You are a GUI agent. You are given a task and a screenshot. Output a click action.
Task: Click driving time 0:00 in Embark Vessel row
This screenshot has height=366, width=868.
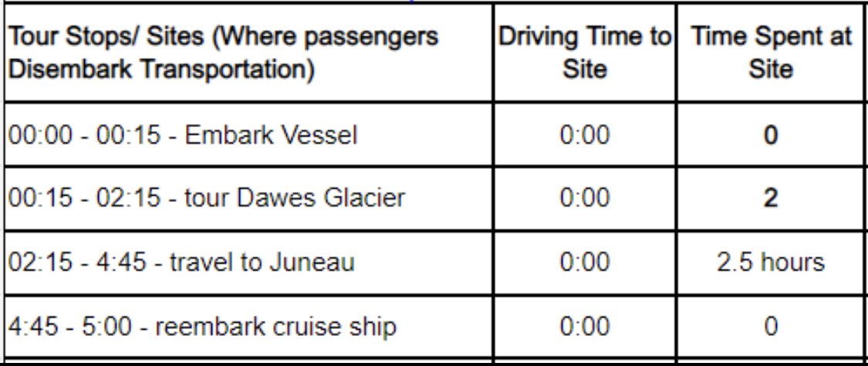(585, 136)
